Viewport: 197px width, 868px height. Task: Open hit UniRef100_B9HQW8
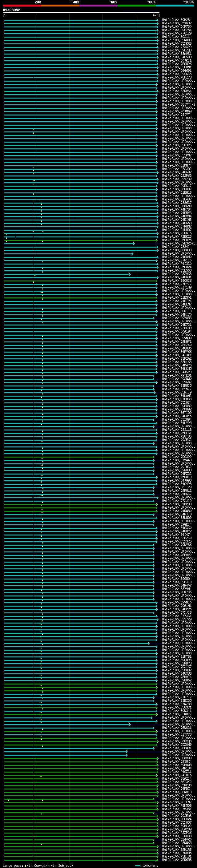tap(177, 765)
